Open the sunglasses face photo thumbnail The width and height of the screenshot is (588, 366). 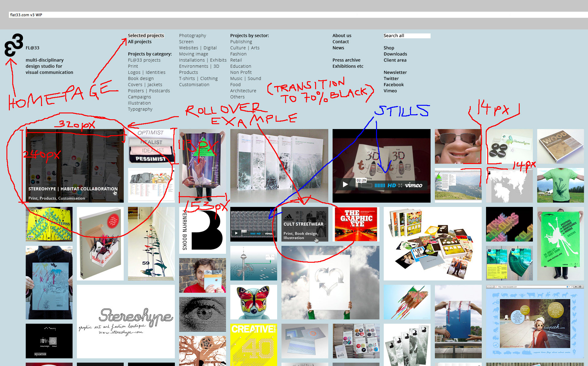(458, 146)
